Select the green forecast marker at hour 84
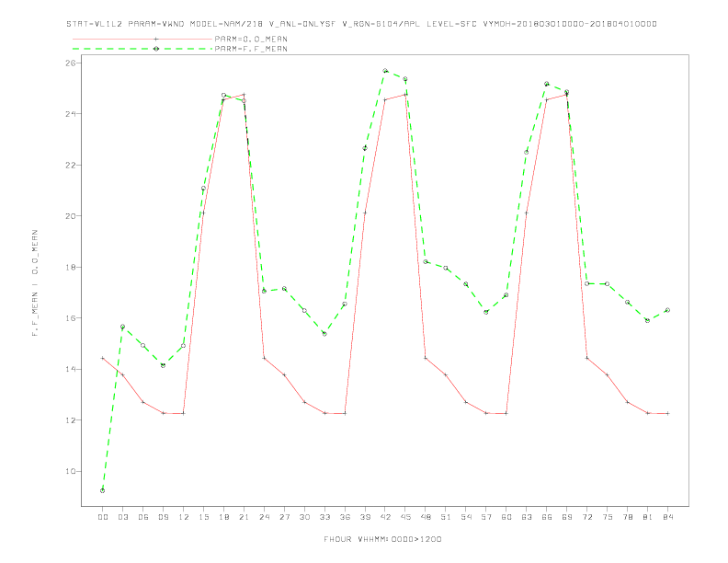728x563 pixels. point(667,310)
